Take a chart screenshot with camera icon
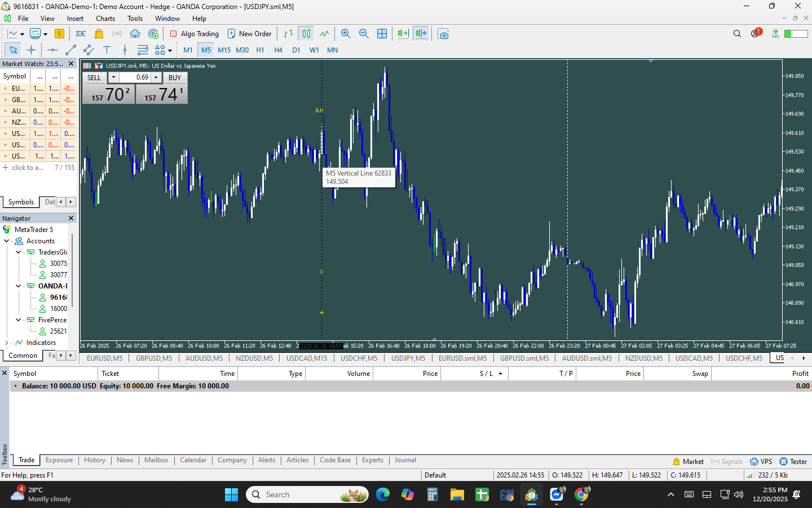The image size is (812, 508). coord(443,34)
